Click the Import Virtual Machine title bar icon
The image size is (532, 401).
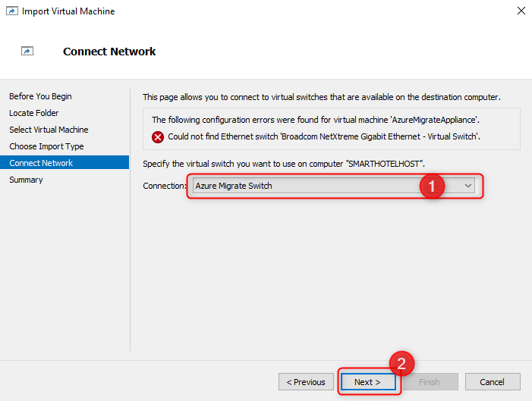(x=12, y=11)
